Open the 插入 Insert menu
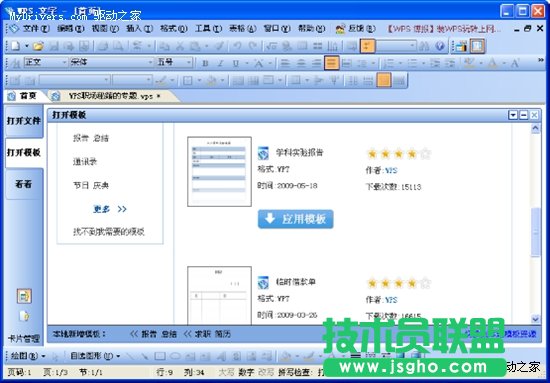This screenshot has width=550, height=383. point(140,29)
